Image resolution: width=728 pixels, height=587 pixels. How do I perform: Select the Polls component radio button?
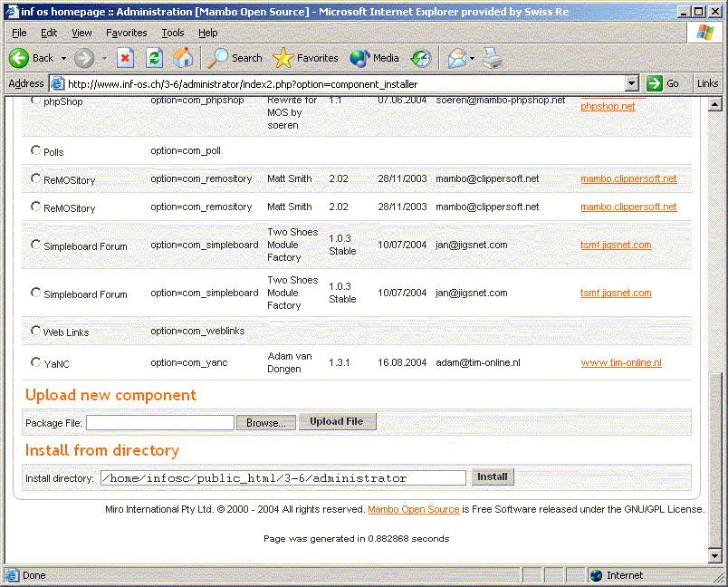point(36,151)
